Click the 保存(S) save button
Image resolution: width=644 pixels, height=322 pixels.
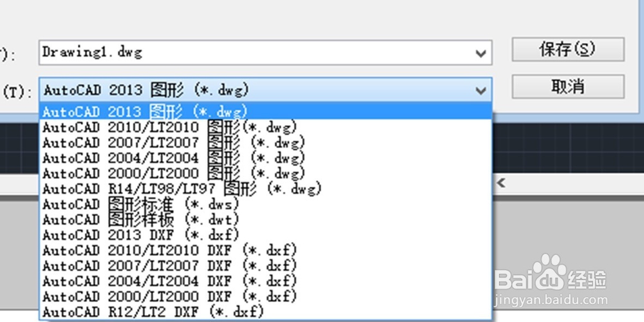click(x=568, y=50)
